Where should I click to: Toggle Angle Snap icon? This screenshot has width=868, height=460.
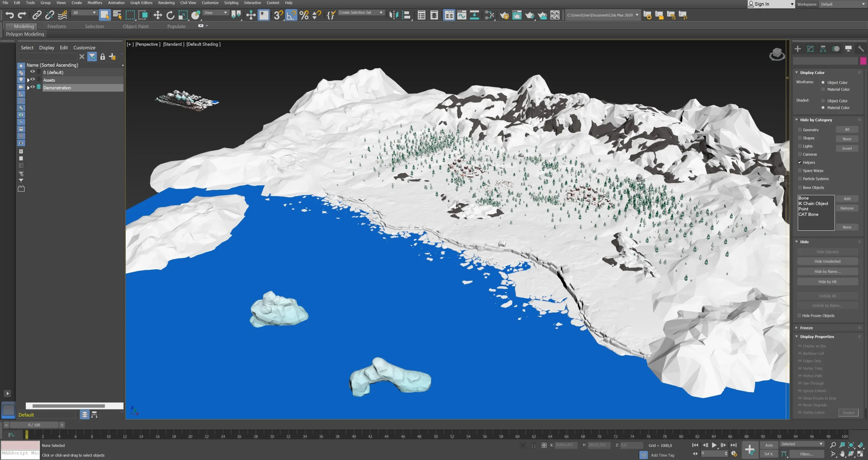tap(291, 15)
